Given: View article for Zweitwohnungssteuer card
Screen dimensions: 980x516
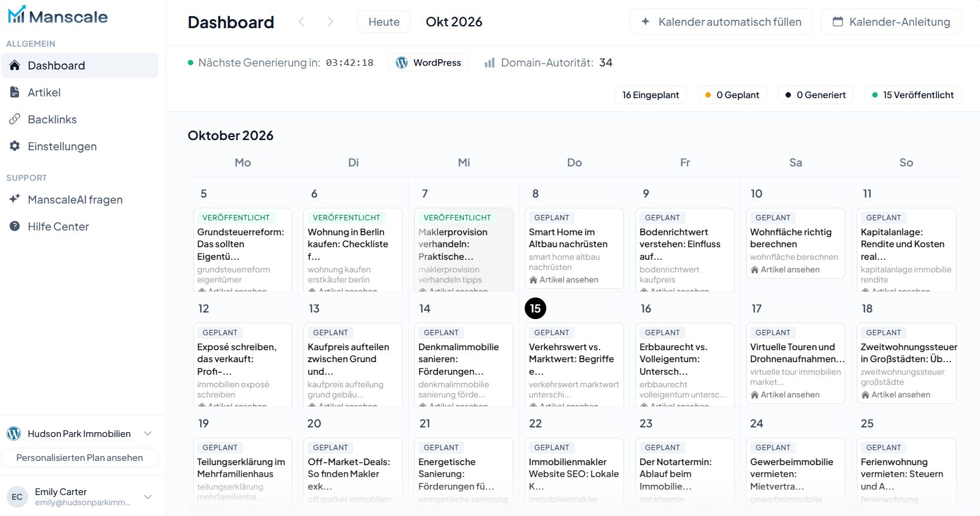Looking at the screenshot, I should tap(896, 394).
